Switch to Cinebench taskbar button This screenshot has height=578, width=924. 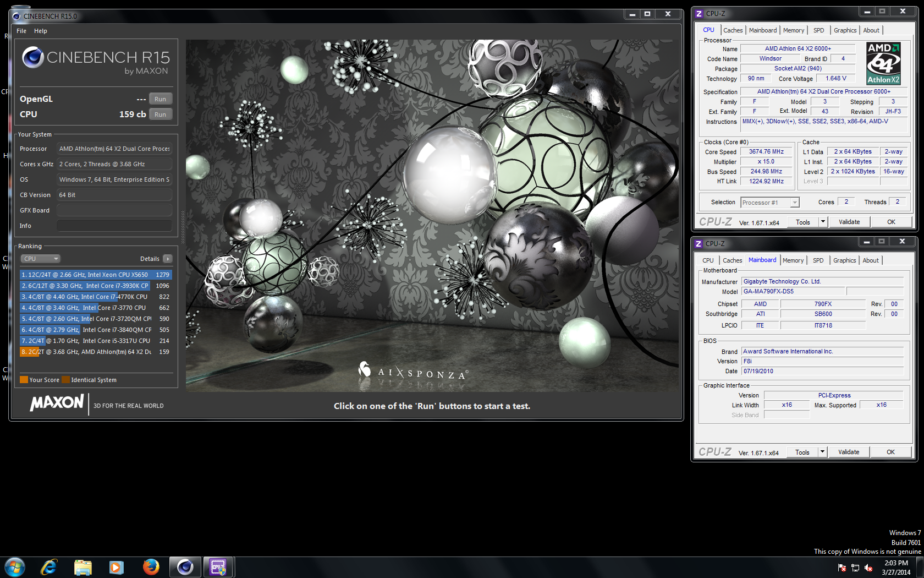click(185, 567)
